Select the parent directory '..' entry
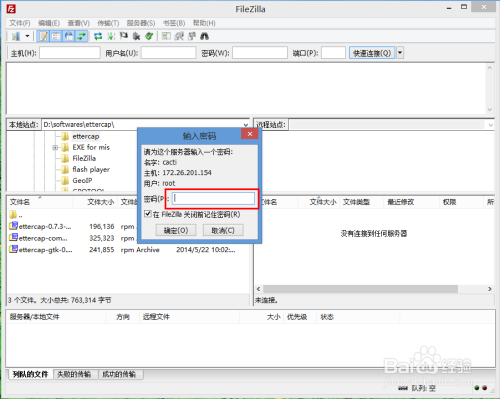Screen dimensions: 500x399 [16, 215]
